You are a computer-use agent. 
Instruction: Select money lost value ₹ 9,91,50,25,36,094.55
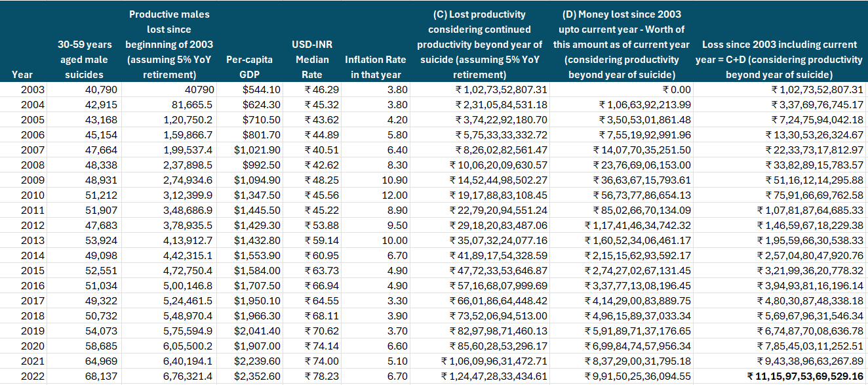coord(638,376)
